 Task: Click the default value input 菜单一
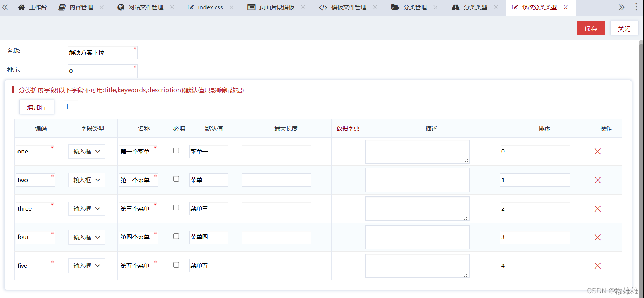[x=209, y=152]
